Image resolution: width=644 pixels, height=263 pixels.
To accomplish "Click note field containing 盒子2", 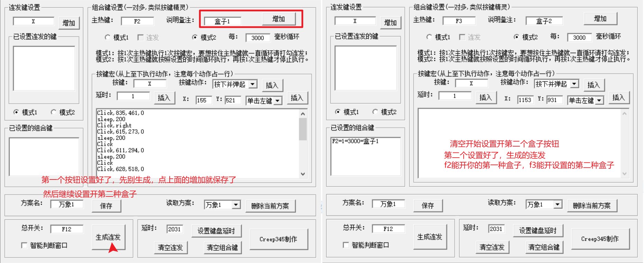I will tap(544, 21).
